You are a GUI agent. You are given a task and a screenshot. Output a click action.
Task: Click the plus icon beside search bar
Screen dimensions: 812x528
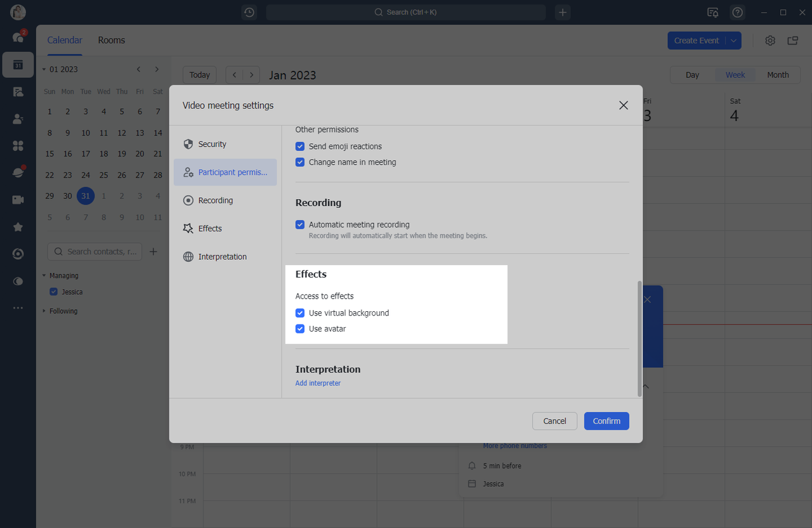[563, 12]
